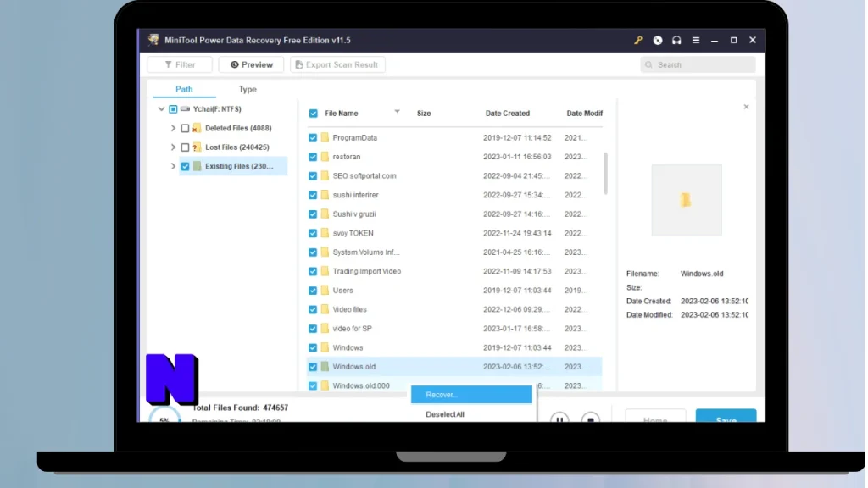Click the svoy TOKEN folder icon
The height and width of the screenshot is (488, 868).
pyautogui.click(x=325, y=233)
